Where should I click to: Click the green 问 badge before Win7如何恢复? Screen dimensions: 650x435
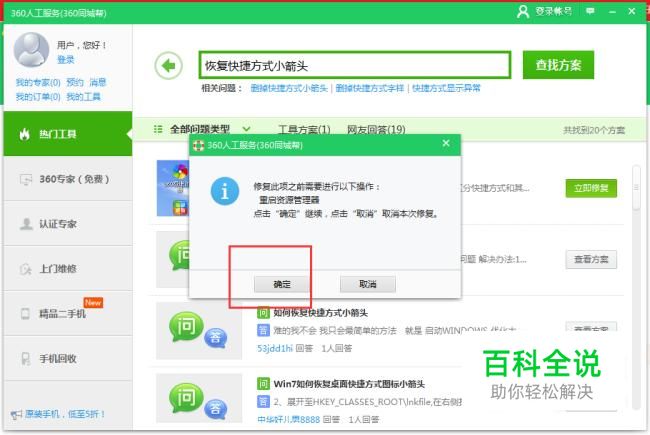tap(263, 384)
